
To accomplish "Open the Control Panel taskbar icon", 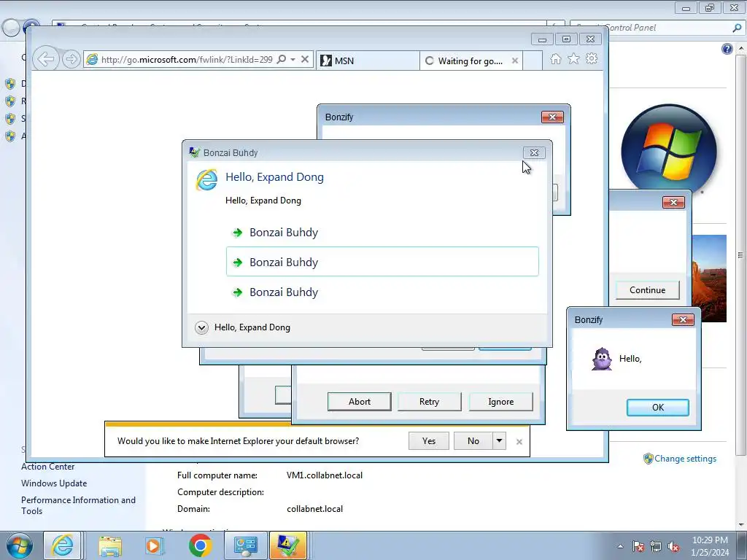I will [245, 545].
